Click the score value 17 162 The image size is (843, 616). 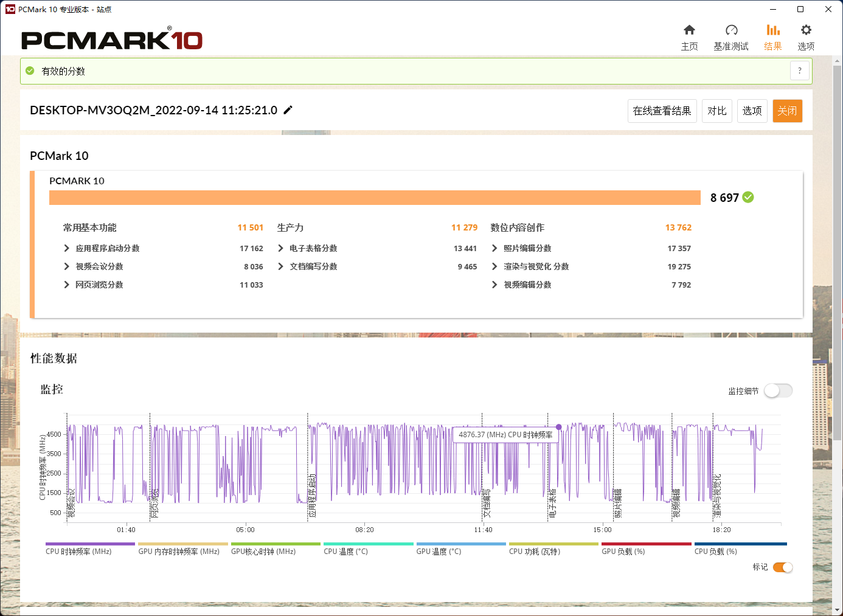coord(251,248)
